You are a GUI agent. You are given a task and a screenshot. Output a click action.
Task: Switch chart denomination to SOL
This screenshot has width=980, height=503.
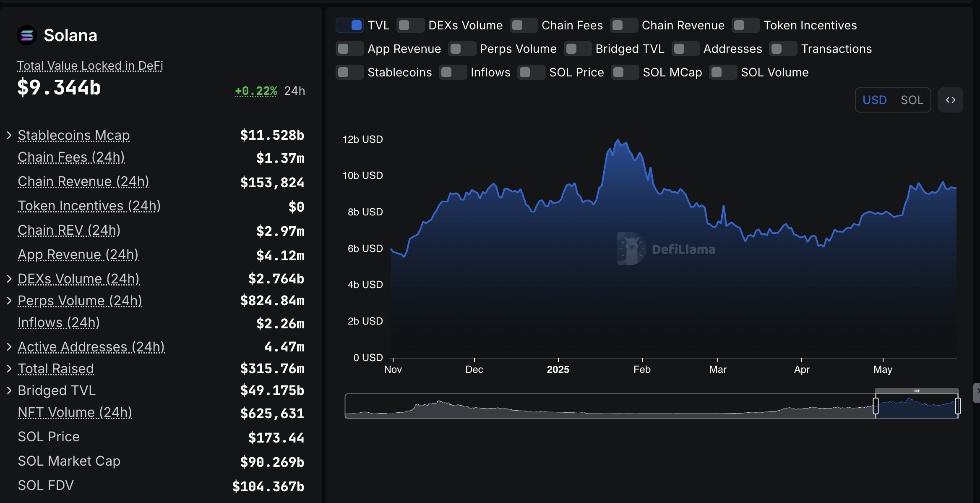click(912, 100)
